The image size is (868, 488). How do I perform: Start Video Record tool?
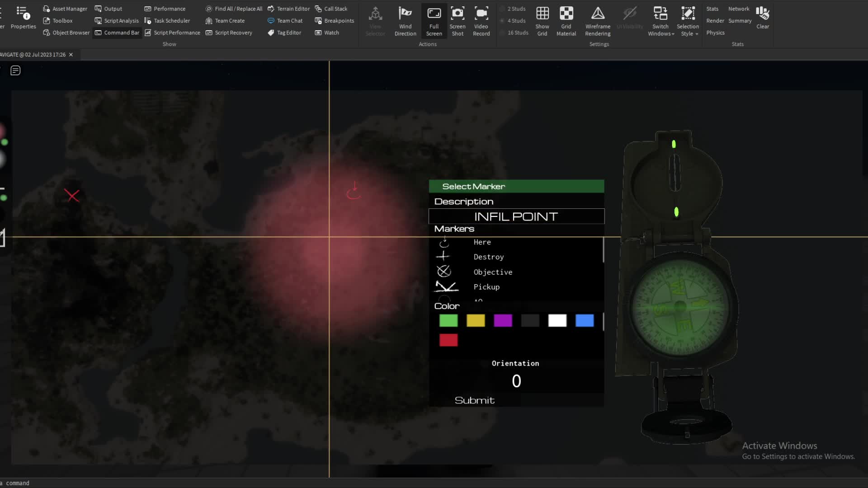pyautogui.click(x=481, y=20)
